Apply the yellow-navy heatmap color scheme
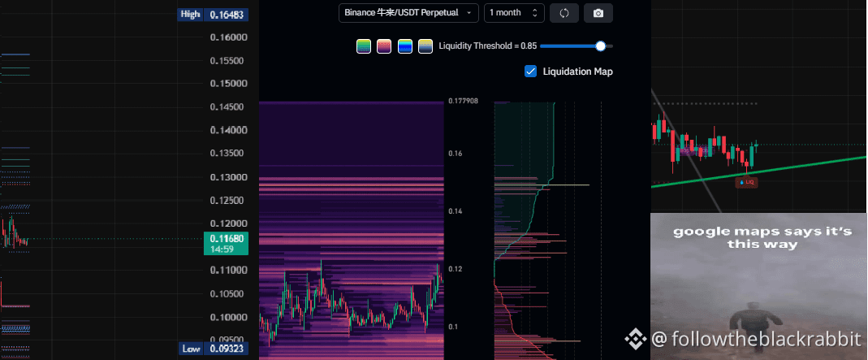The image size is (868, 360). click(425, 46)
